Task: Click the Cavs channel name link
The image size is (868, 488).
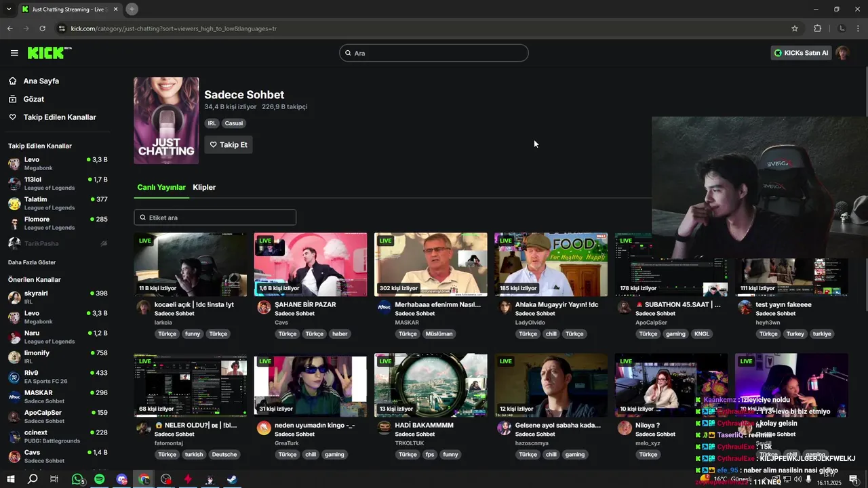Action: pos(281,323)
